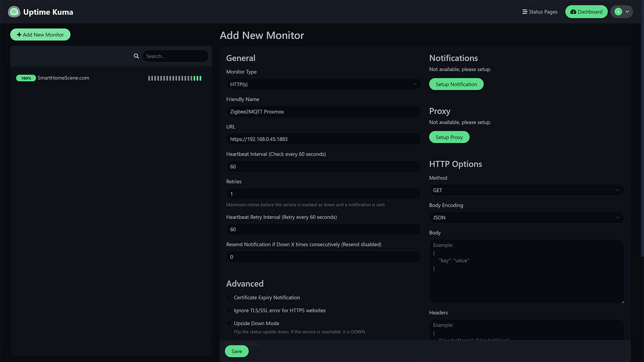
Task: Open the Method dropdown showing GET
Action: tap(526, 190)
